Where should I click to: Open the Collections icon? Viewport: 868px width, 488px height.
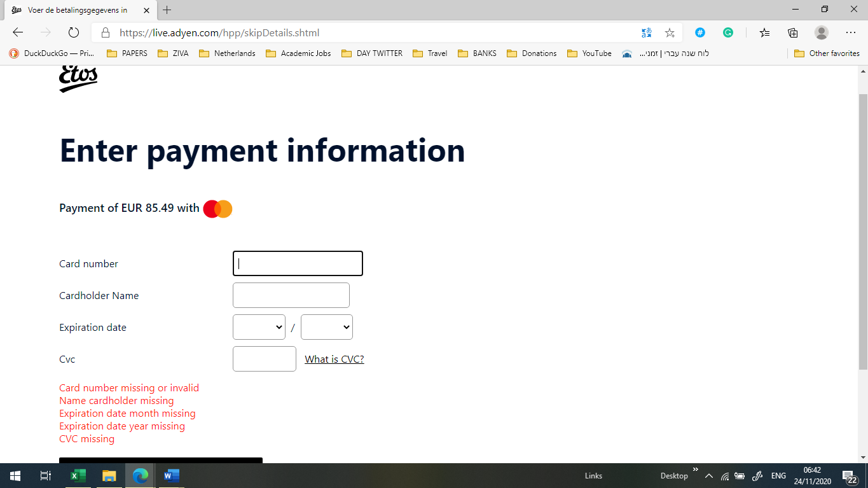pos(792,32)
